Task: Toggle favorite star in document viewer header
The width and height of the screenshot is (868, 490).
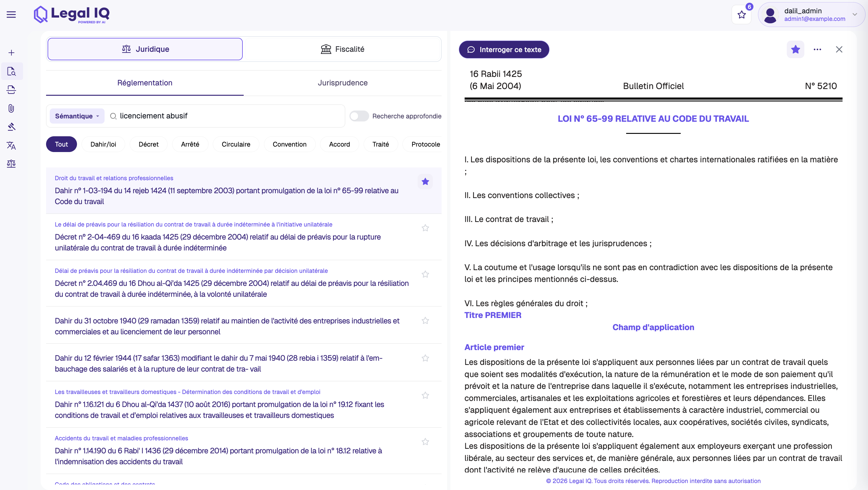Action: (x=795, y=49)
